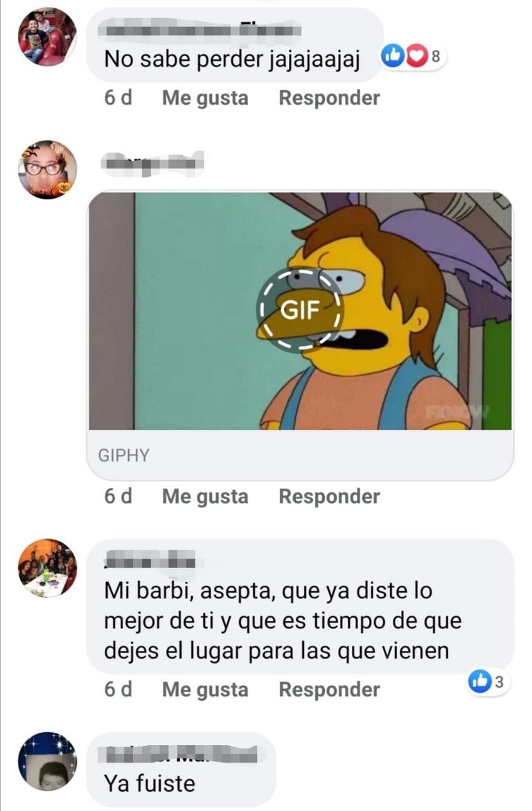Like the 'Mi barbi, asepta' comment
This screenshot has height=811, width=532.
tap(205, 690)
